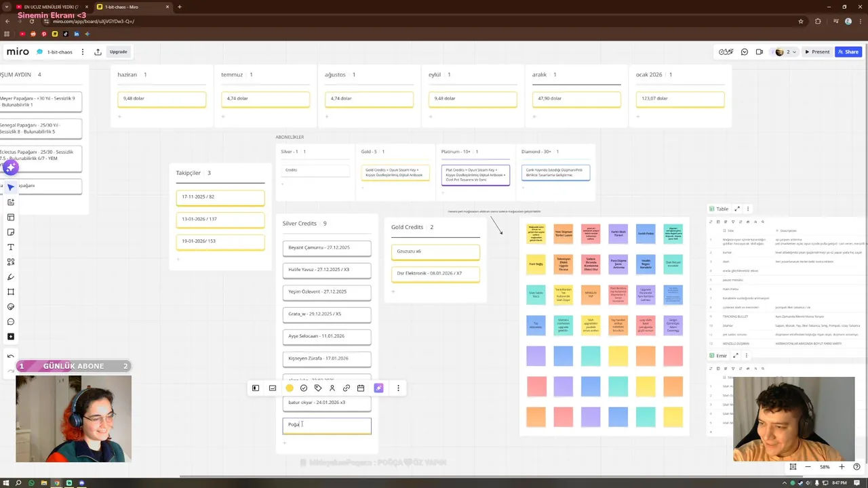Open Miro AI from the card toolbar
868x488 pixels.
pyautogui.click(x=379, y=388)
